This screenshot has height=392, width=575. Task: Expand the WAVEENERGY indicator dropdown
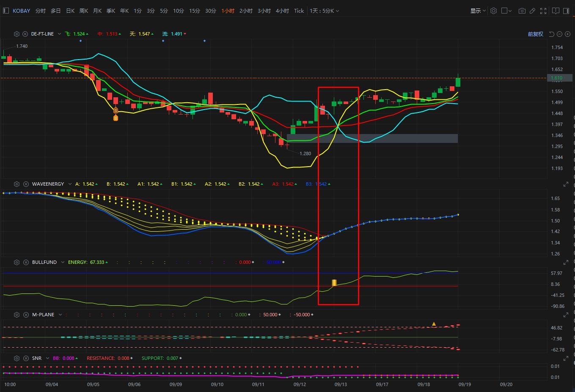click(x=70, y=184)
